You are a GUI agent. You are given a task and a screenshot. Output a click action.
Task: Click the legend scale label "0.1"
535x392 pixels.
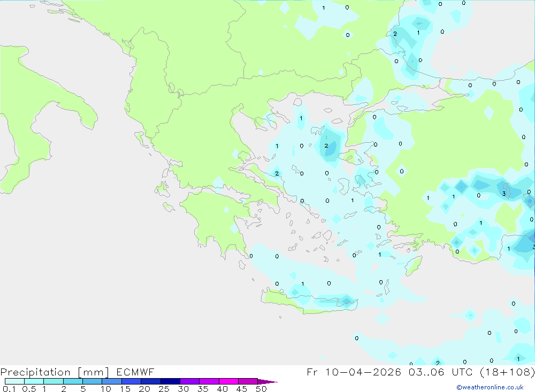[9, 389]
